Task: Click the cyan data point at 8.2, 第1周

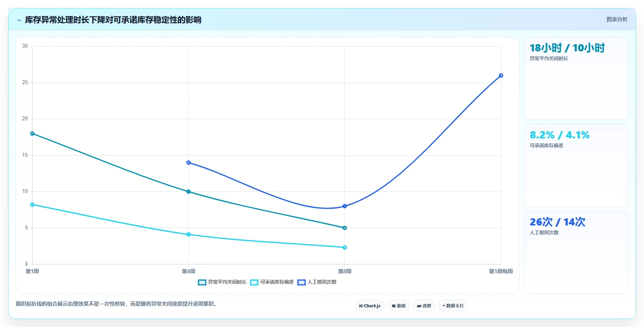Action: (x=32, y=205)
